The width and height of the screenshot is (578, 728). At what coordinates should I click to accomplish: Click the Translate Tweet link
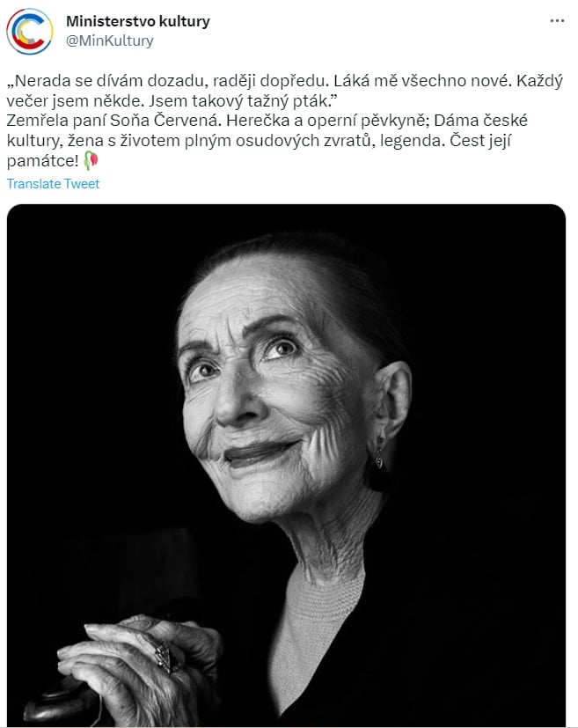tap(53, 184)
